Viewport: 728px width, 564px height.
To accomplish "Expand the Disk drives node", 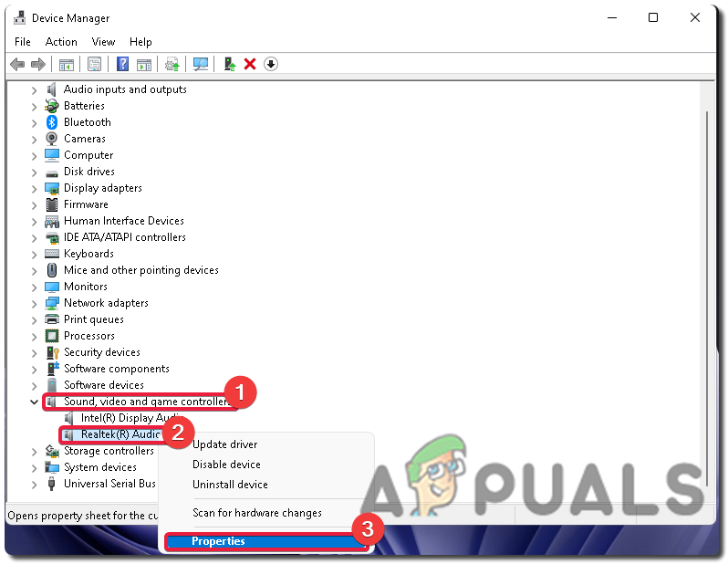I will point(34,172).
